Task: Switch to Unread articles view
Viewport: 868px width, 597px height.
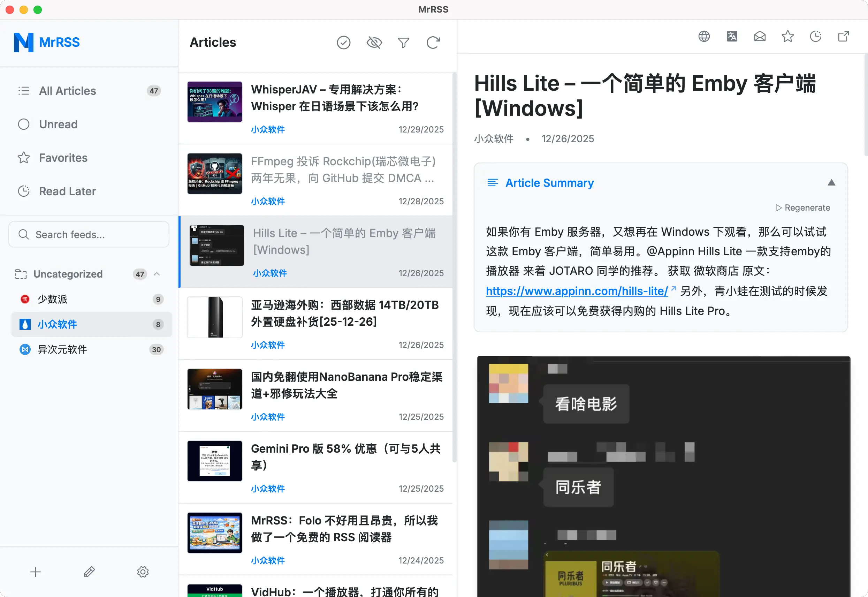Action: pos(58,124)
